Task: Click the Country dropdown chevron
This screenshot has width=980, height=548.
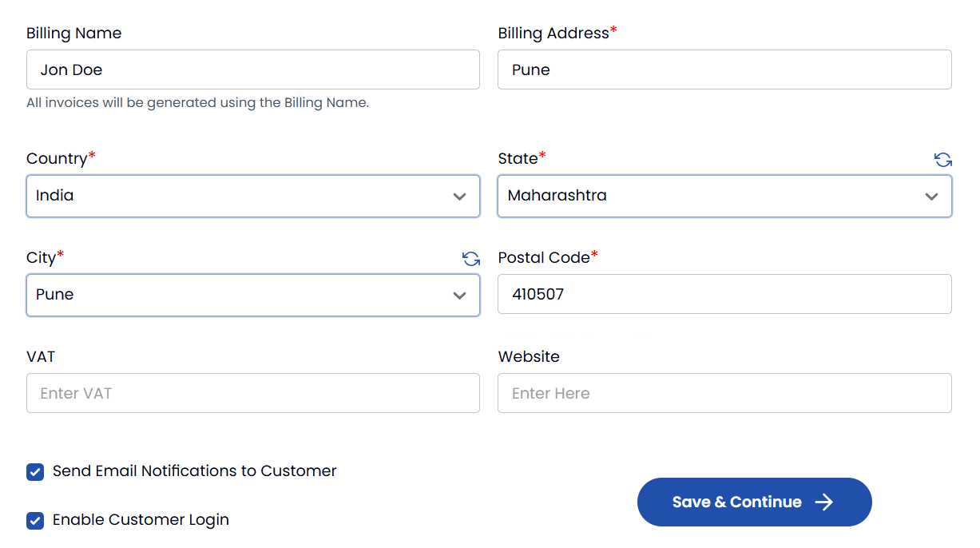Action: click(x=459, y=196)
